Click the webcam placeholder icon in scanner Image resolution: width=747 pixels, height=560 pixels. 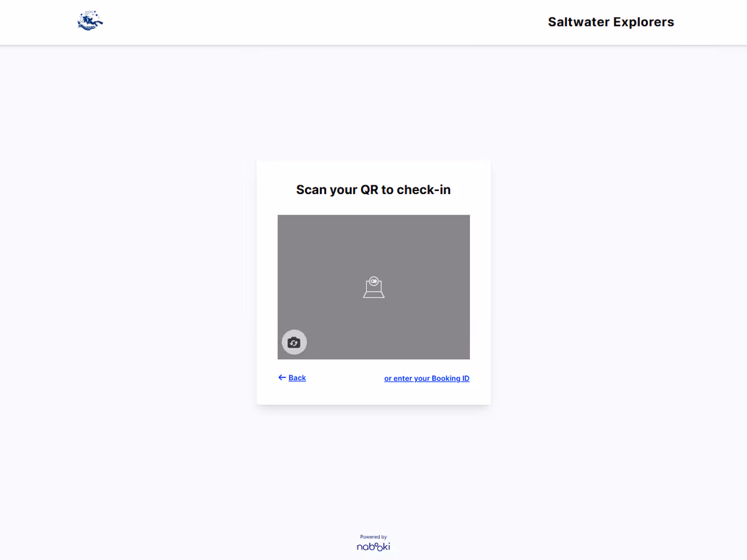point(374,287)
